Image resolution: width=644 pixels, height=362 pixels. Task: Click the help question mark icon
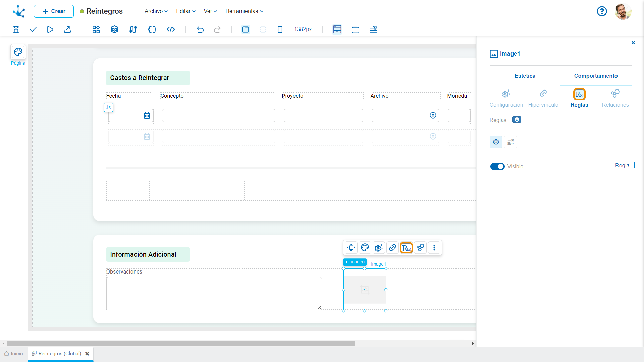602,11
